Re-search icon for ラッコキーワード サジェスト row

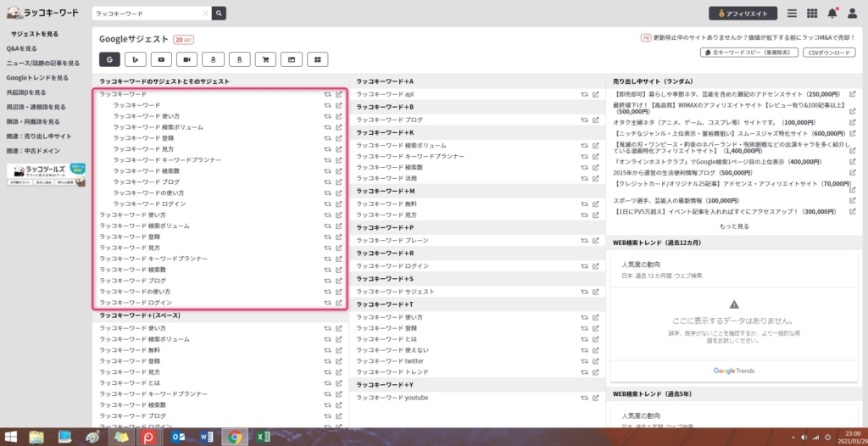tap(585, 292)
